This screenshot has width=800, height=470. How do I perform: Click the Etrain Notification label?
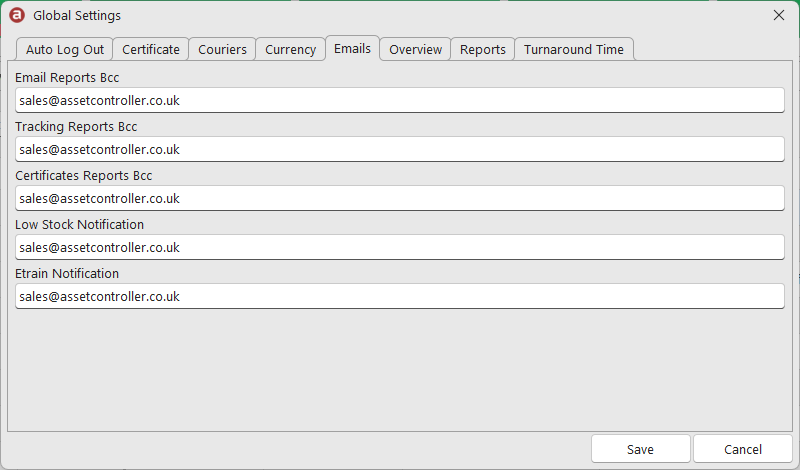(67, 274)
